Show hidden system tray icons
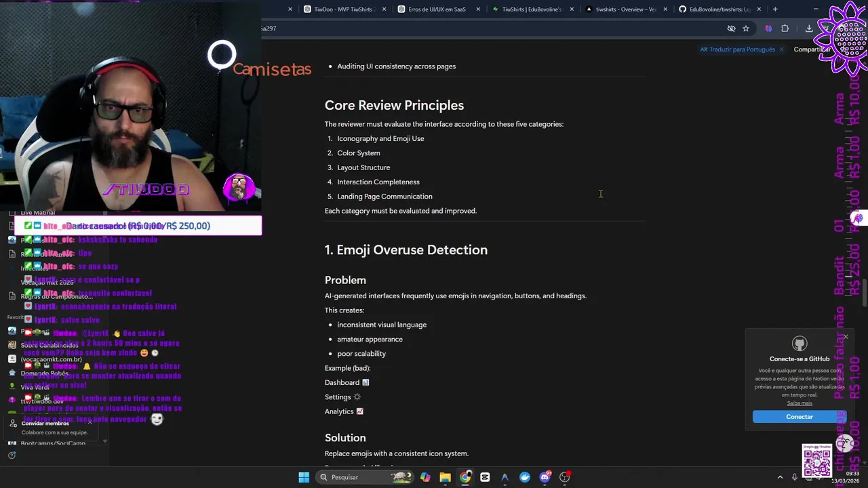The width and height of the screenshot is (868, 488). coord(780,477)
